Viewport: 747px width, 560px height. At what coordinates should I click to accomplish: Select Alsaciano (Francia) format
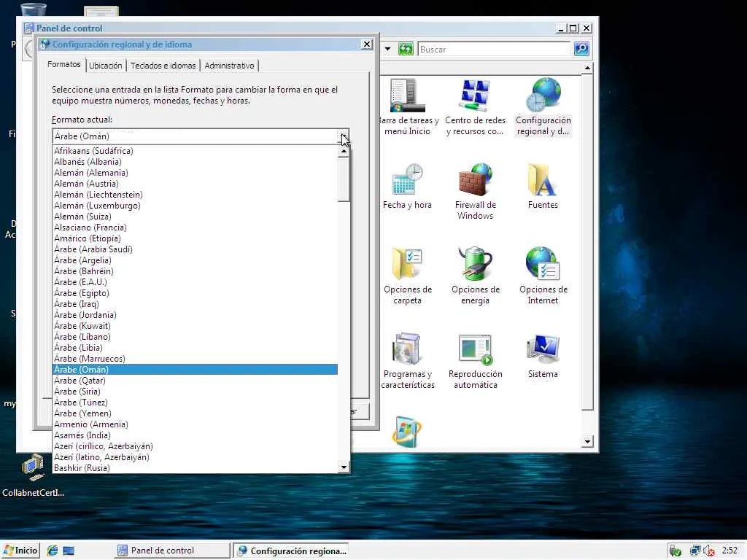click(x=195, y=227)
